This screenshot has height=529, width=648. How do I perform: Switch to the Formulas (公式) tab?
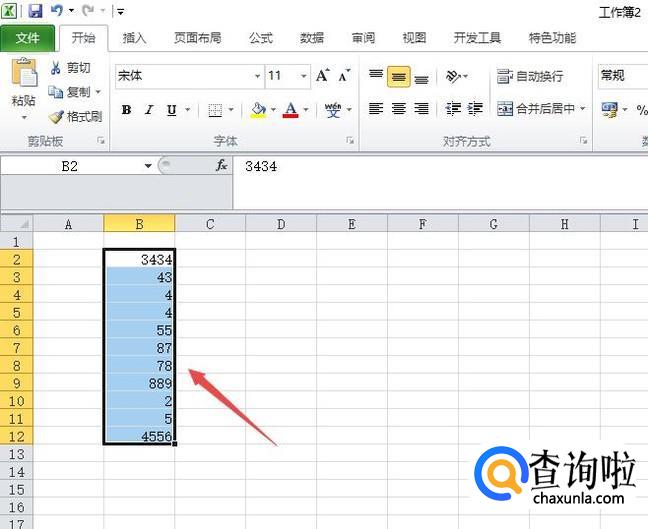(261, 38)
